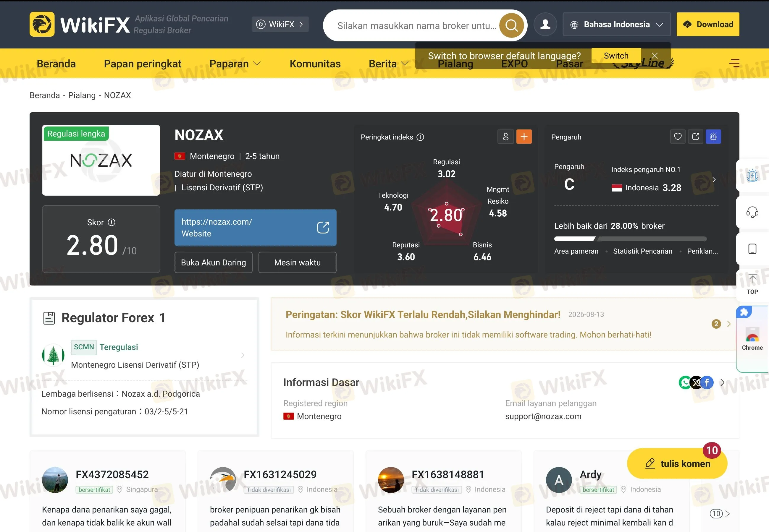Screen dimensions: 769x532
Task: Open the Bahasa Indonesia language dropdown
Action: pyautogui.click(x=617, y=24)
